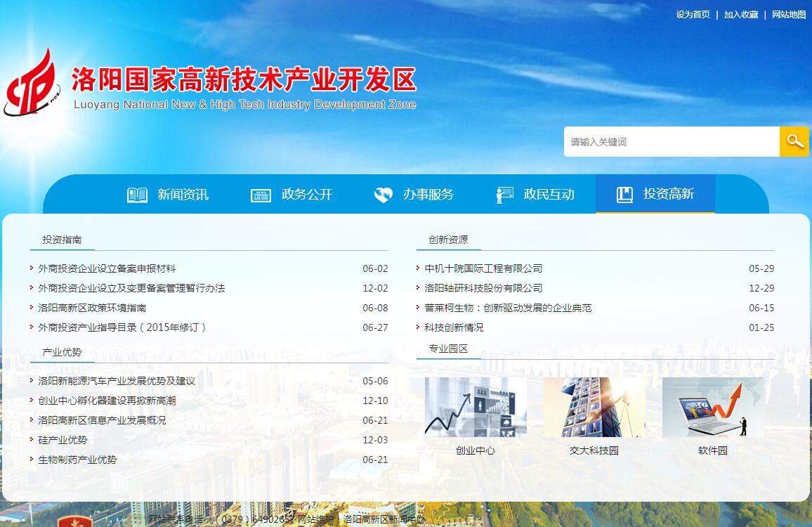Open article 洛阳新能源汽车产业发展优势及建议
Viewport: 812px width, 527px height.
coord(117,381)
